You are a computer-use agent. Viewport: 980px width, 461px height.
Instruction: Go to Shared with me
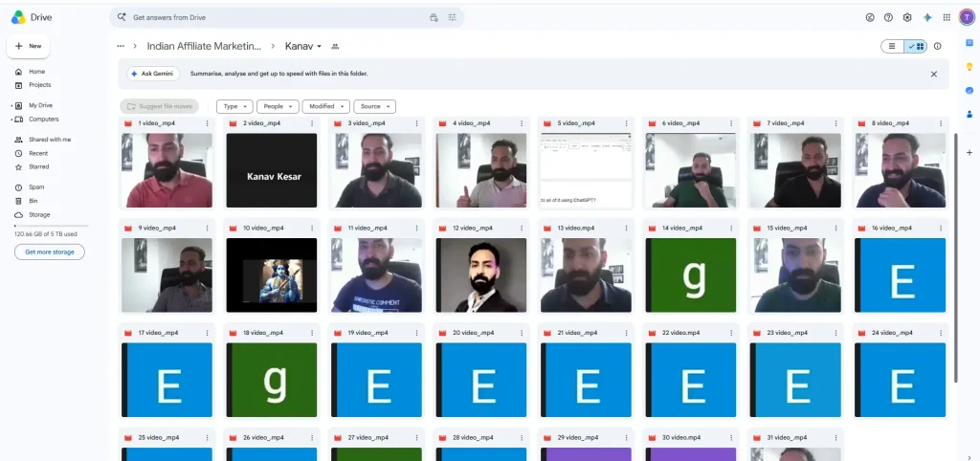tap(50, 140)
